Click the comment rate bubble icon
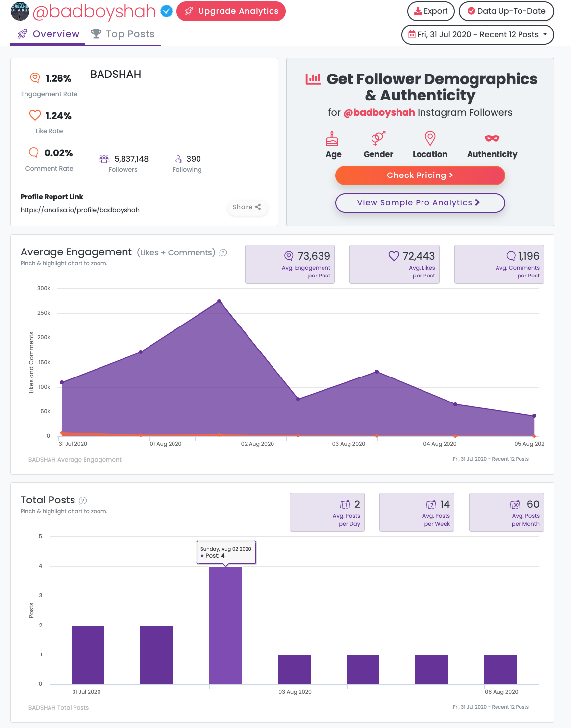The width and height of the screenshot is (571, 728). click(x=34, y=152)
